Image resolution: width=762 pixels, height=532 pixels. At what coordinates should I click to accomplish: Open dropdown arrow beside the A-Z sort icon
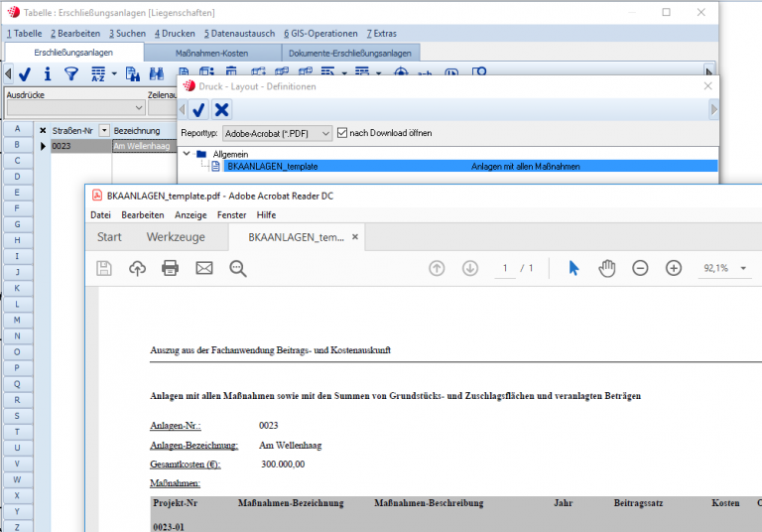point(114,73)
